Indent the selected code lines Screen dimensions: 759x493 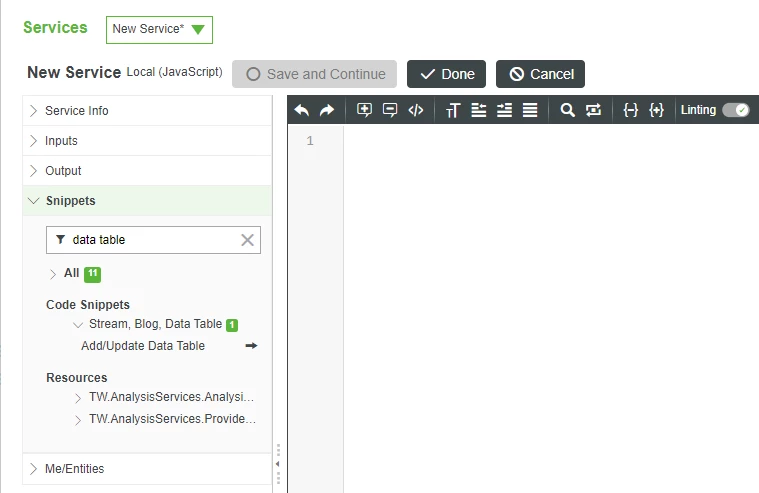(504, 110)
